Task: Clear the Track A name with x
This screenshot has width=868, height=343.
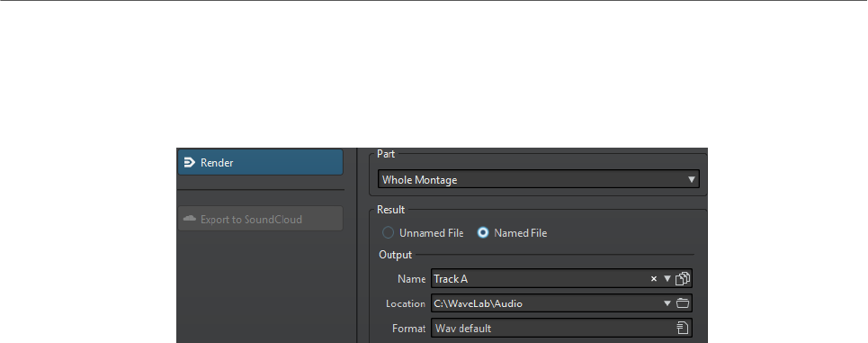Action: (653, 279)
